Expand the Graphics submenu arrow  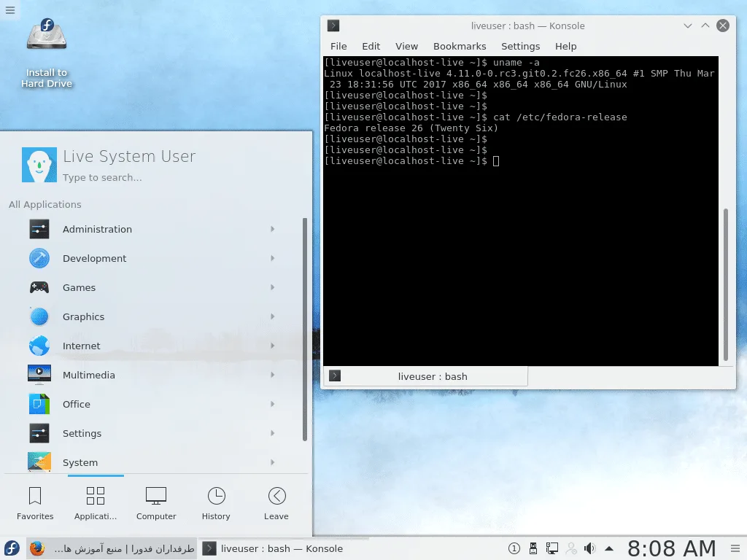[273, 316]
